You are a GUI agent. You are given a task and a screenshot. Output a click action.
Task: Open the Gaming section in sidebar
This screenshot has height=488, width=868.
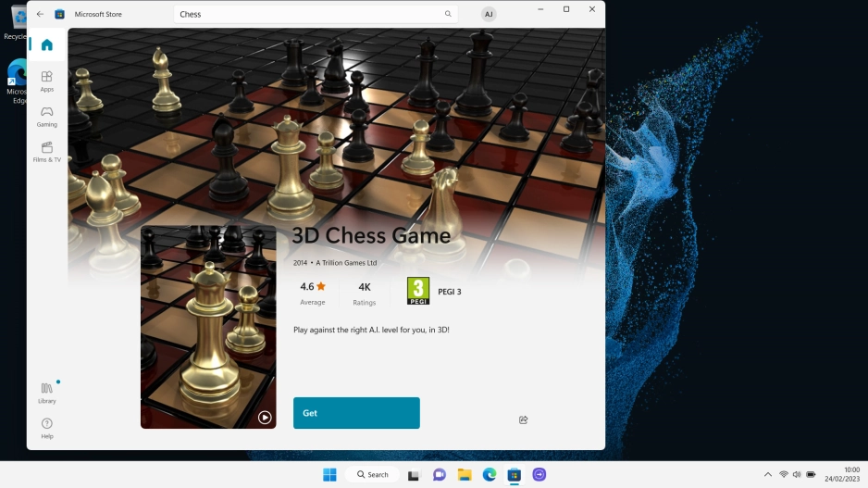46,117
